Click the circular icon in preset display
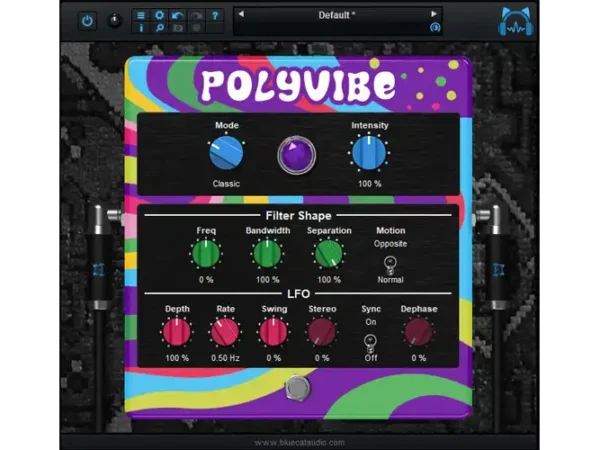This screenshot has width=600, height=450. 435,28
